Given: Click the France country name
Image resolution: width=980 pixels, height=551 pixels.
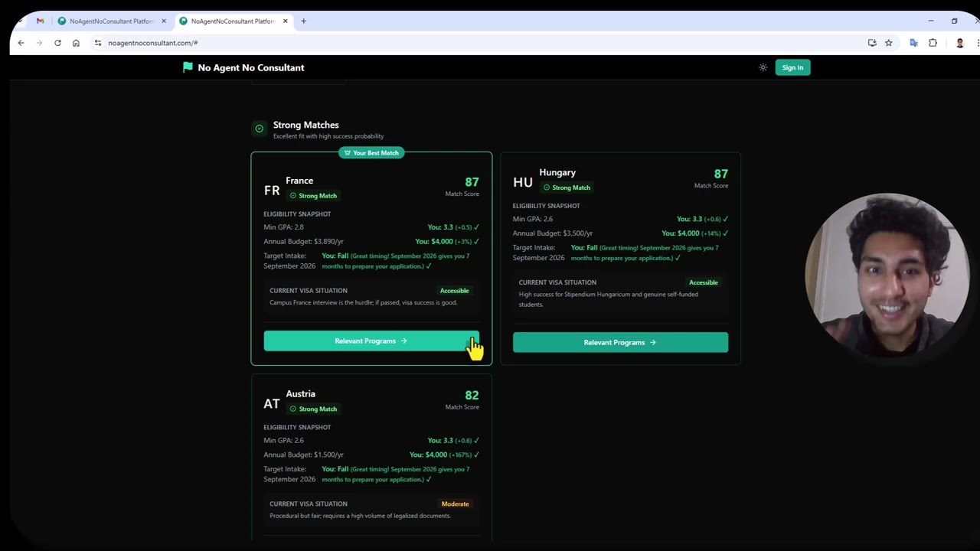Looking at the screenshot, I should (299, 181).
